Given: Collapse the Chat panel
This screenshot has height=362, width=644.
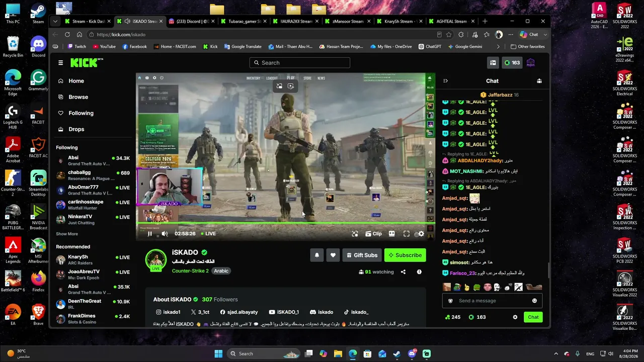Looking at the screenshot, I should [445, 81].
